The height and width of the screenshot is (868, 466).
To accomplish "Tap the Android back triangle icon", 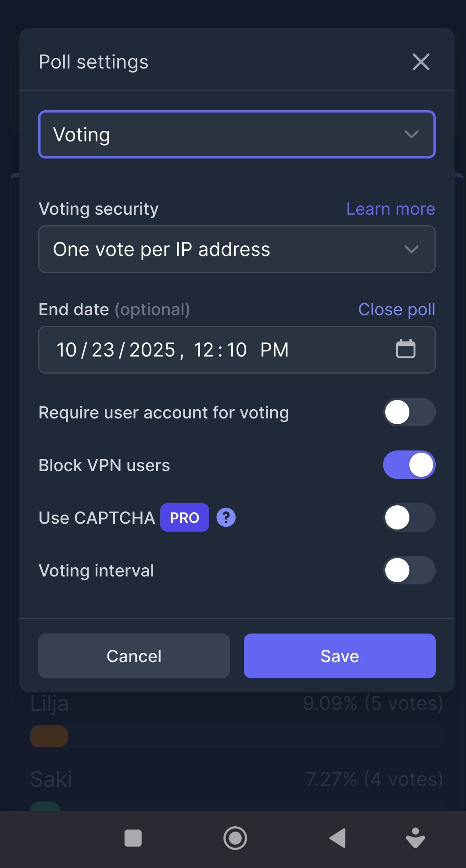I will pyautogui.click(x=338, y=838).
